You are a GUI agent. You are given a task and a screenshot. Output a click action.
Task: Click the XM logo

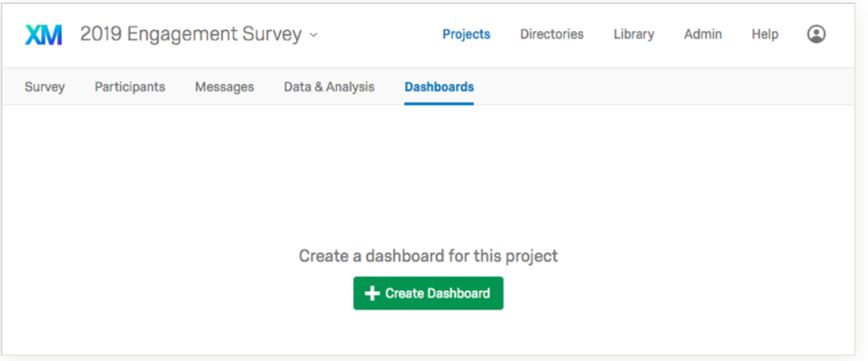coord(44,35)
